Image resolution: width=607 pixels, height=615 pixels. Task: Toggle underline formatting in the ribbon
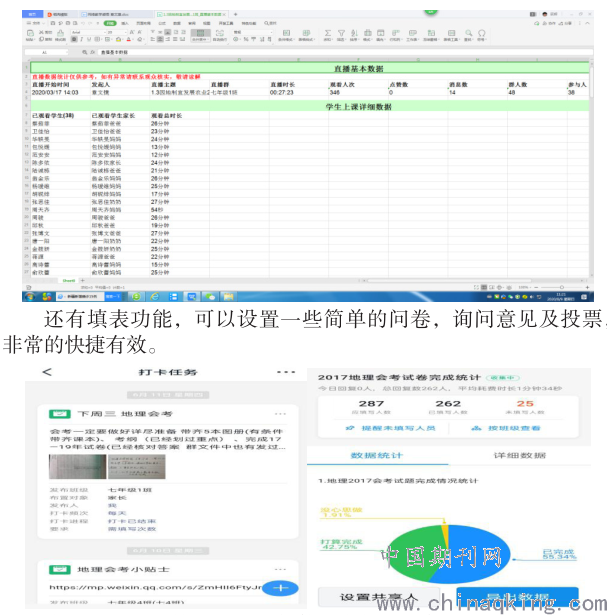pyautogui.click(x=89, y=40)
